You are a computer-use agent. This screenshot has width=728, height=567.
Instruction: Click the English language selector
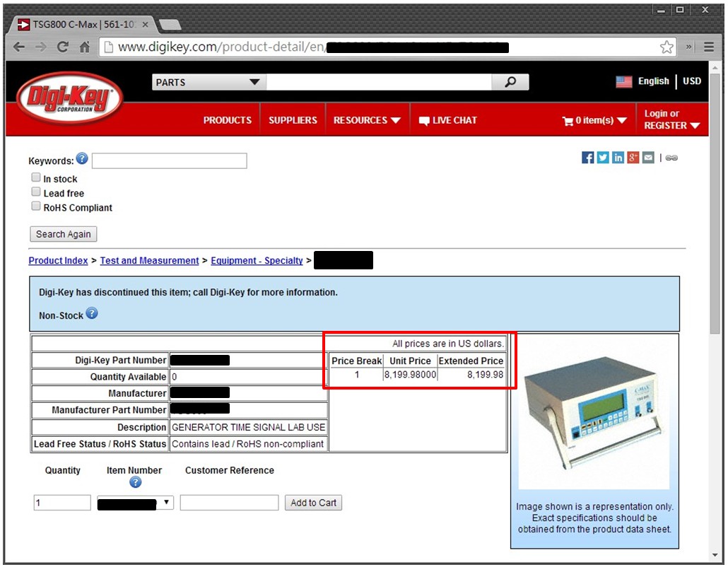point(653,81)
